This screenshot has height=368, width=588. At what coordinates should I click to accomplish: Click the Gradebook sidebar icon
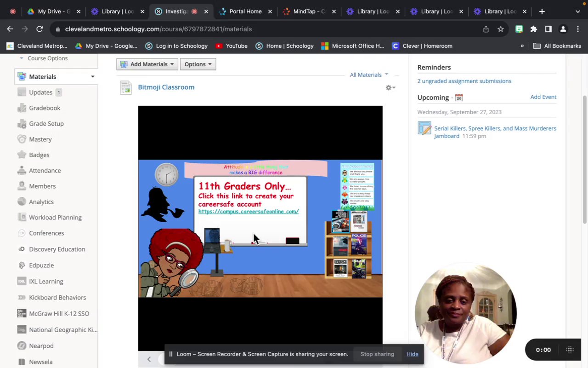(22, 108)
